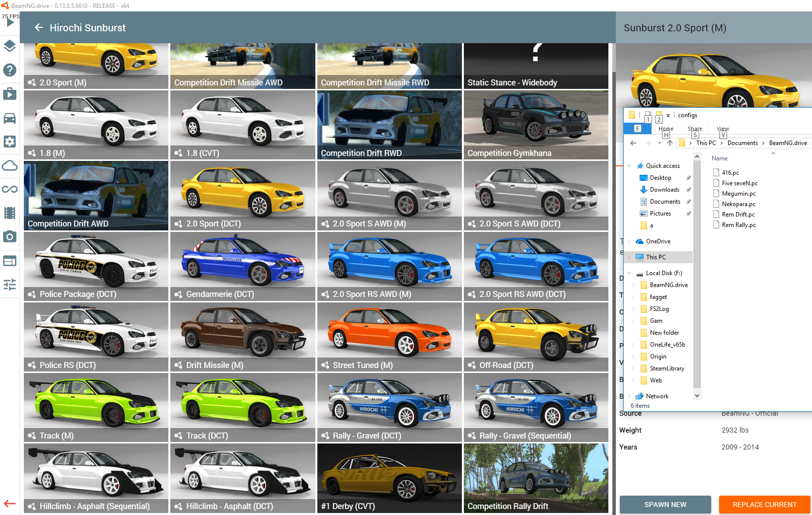The width and height of the screenshot is (812, 515).
Task: Open Quick Access Toolbar customize dropdown
Action: [x=668, y=115]
